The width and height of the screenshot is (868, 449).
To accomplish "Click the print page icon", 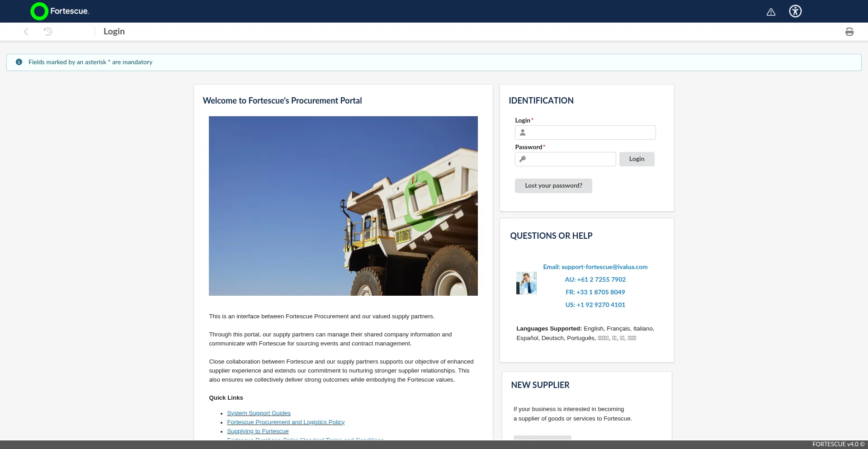I will (849, 32).
